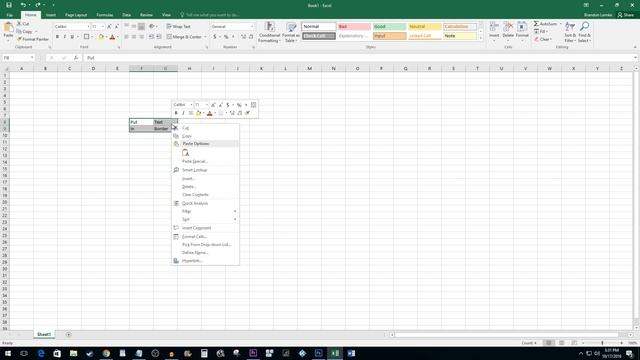Open the Page Layout ribbon tab
The image size is (640, 360).
[76, 15]
